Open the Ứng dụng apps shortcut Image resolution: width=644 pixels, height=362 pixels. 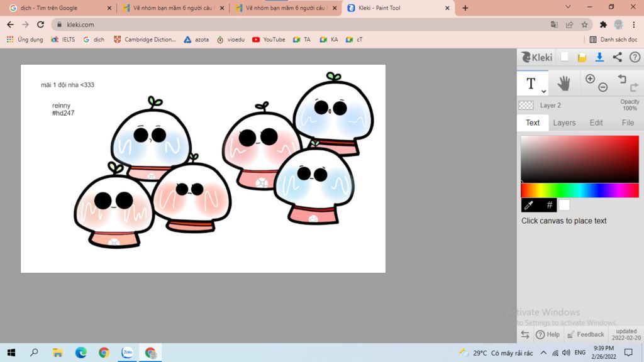(x=25, y=40)
